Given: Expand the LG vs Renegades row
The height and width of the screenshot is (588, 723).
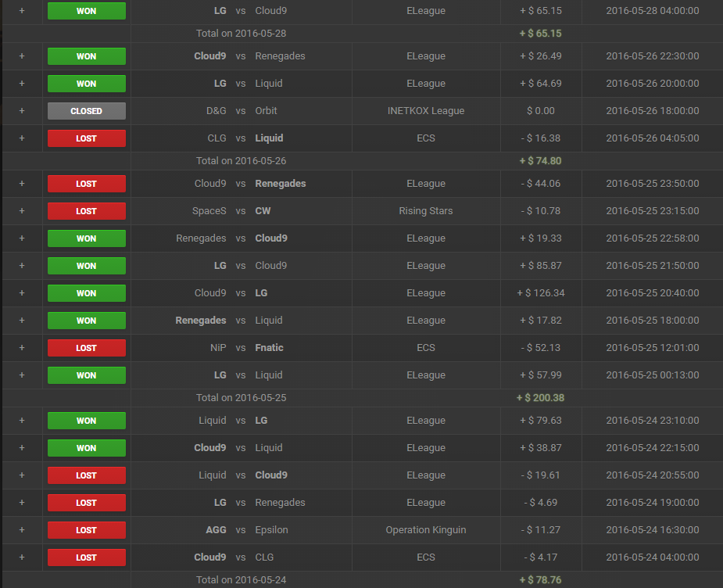Looking at the screenshot, I should [x=22, y=503].
